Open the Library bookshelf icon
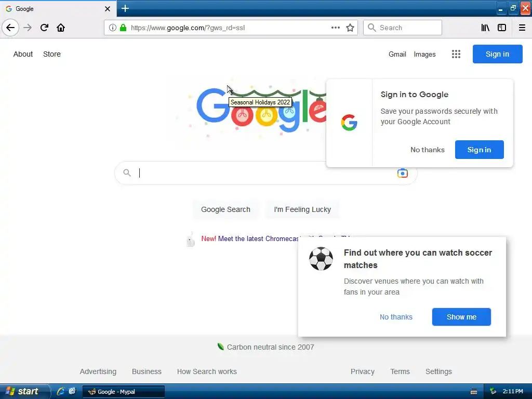532x399 pixels. click(x=485, y=28)
